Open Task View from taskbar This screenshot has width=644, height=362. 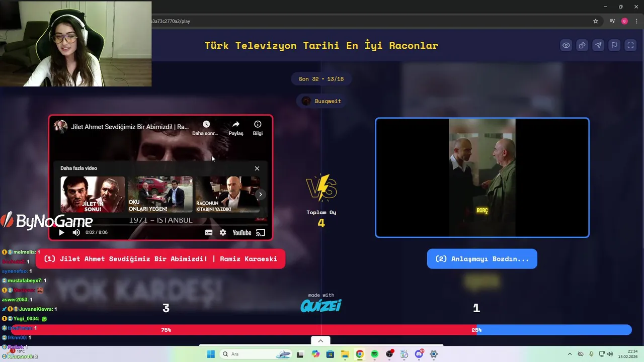pos(300,354)
